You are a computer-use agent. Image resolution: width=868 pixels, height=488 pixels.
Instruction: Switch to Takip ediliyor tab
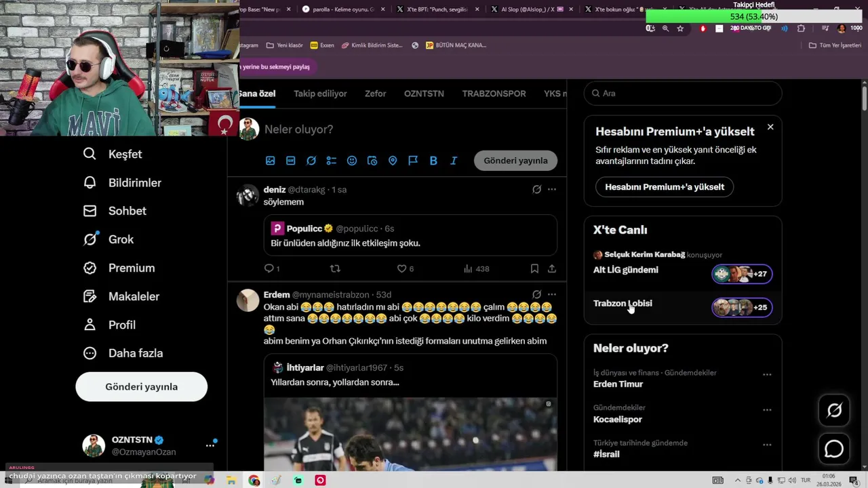pos(320,94)
